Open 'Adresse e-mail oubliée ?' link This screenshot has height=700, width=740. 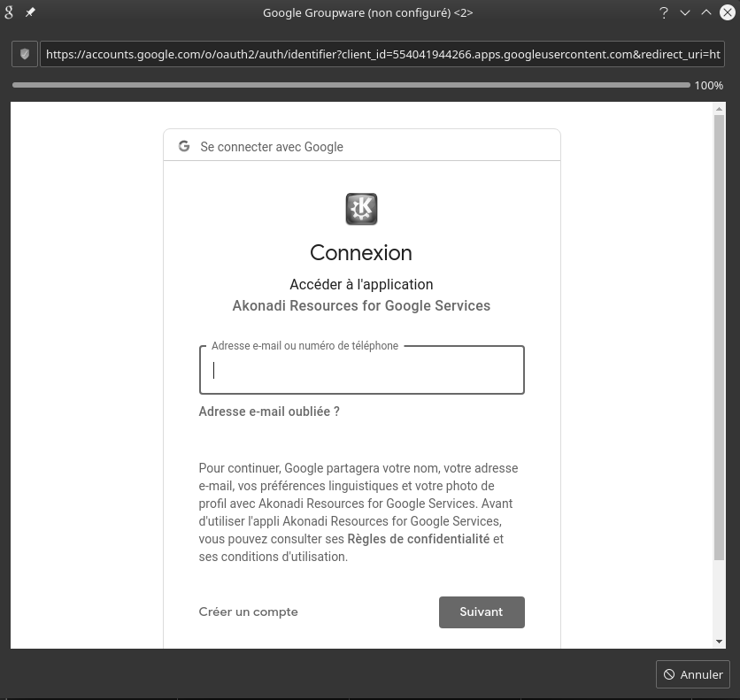[x=269, y=412]
